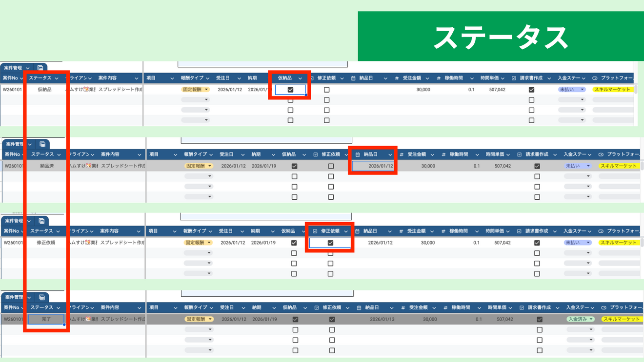Select status cell reading 修正依頼

click(x=46, y=243)
